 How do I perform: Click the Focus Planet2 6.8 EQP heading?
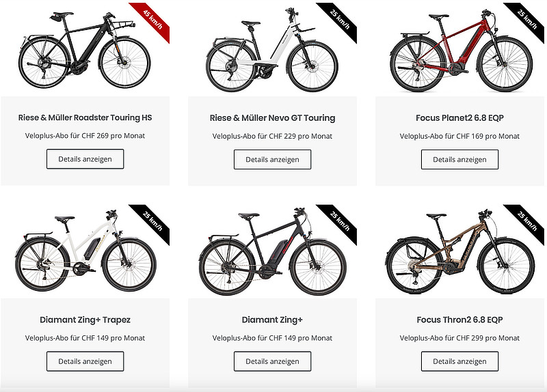[459, 117]
